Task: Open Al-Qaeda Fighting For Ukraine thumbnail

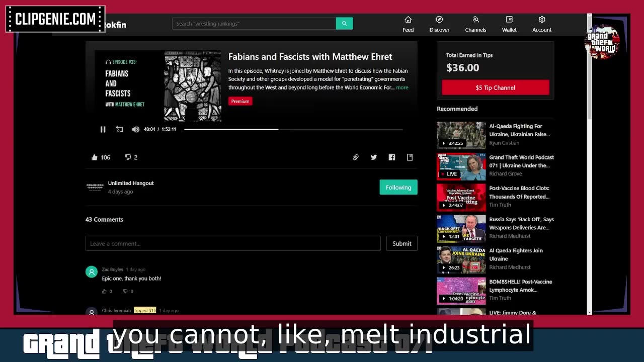Action: tap(461, 135)
